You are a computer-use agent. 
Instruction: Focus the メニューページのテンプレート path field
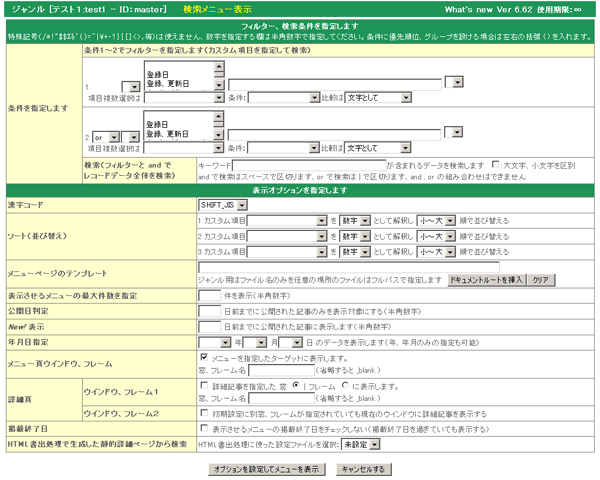[x=349, y=267]
